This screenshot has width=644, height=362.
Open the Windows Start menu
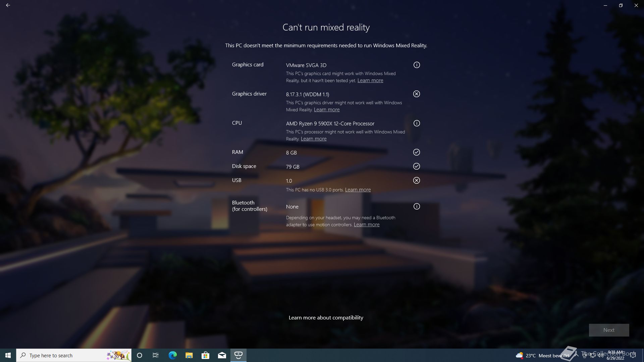(8, 355)
